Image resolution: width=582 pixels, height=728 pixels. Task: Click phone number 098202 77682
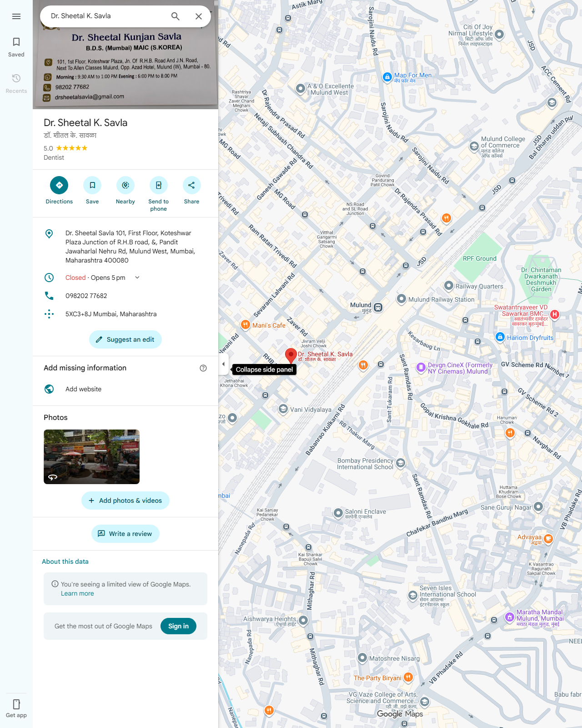click(x=86, y=296)
